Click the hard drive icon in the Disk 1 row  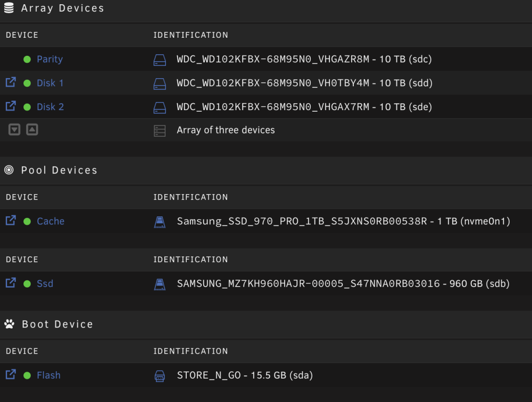(160, 84)
